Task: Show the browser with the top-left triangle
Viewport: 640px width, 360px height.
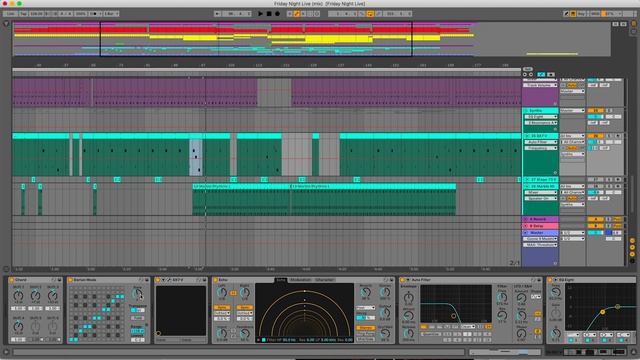Action: [x=6, y=24]
